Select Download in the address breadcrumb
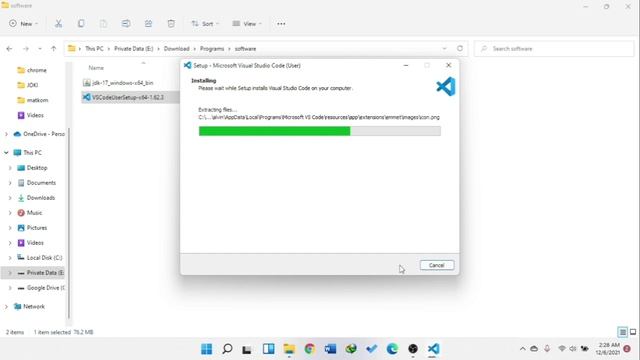 [x=176, y=49]
